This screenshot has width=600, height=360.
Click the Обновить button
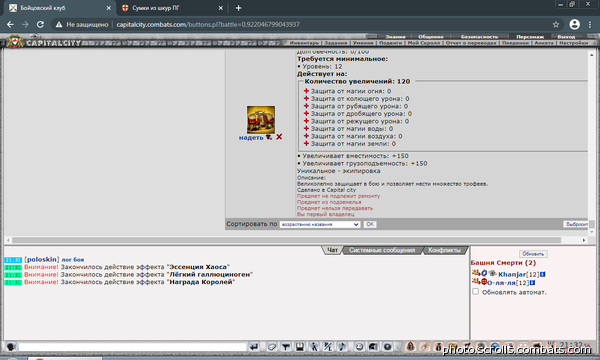pos(533,254)
